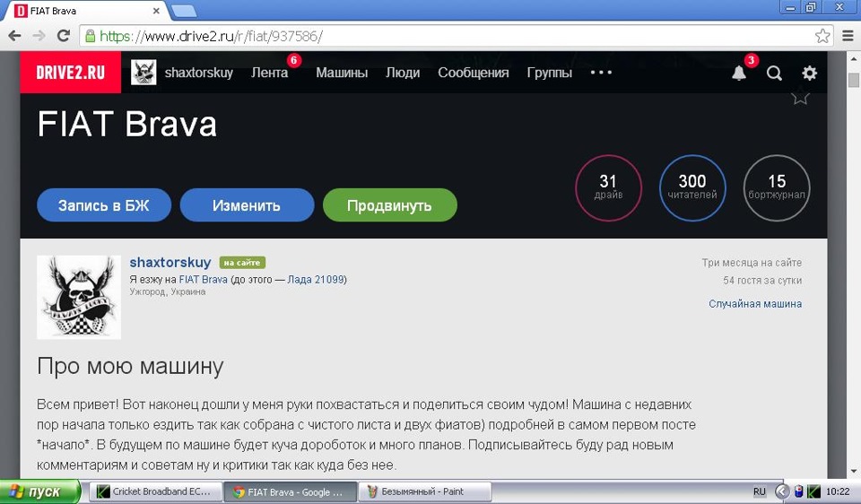Viewport: 861px width, 504px height.
Task: Click the favorite star below the gear
Action: click(x=801, y=97)
